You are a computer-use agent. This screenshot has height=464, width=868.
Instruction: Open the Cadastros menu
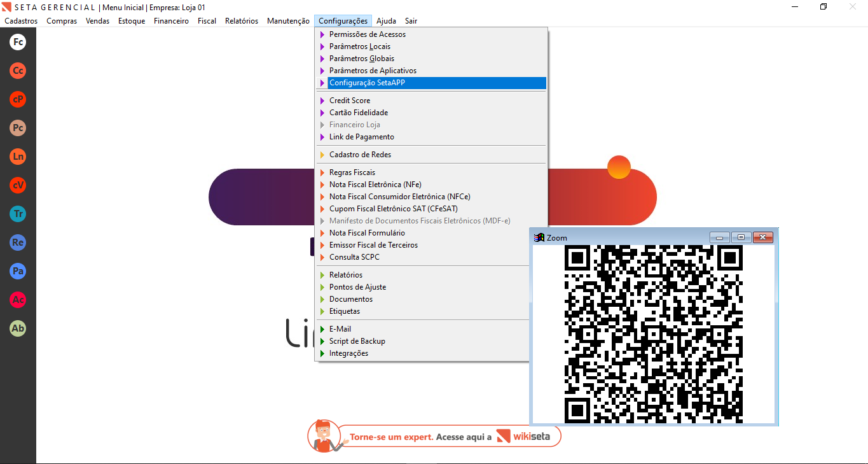coord(21,21)
